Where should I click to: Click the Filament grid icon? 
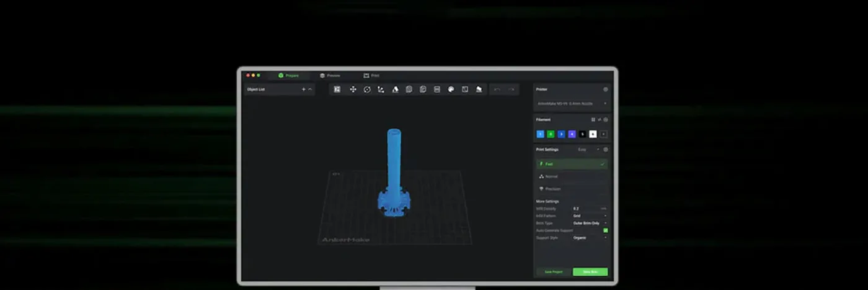(593, 119)
